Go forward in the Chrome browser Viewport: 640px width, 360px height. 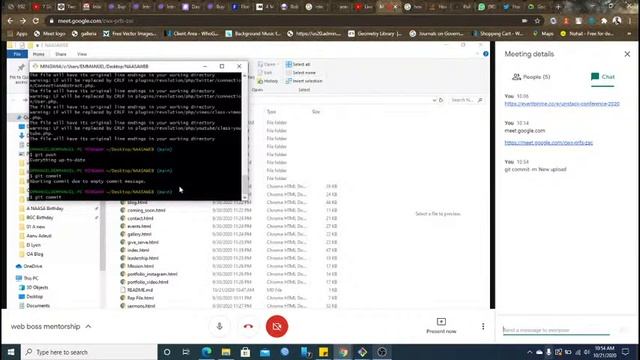23,21
